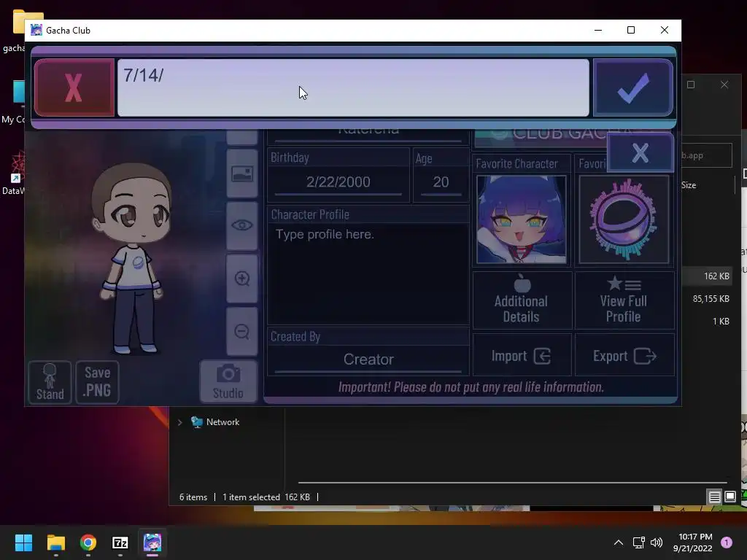This screenshot has width=747, height=560.
Task: Open Additional Details
Action: tap(522, 301)
